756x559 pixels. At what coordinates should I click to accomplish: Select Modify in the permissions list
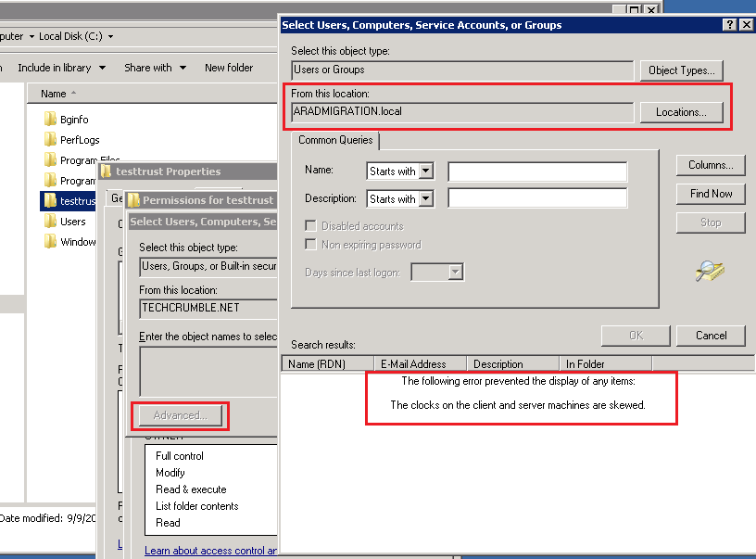(172, 473)
